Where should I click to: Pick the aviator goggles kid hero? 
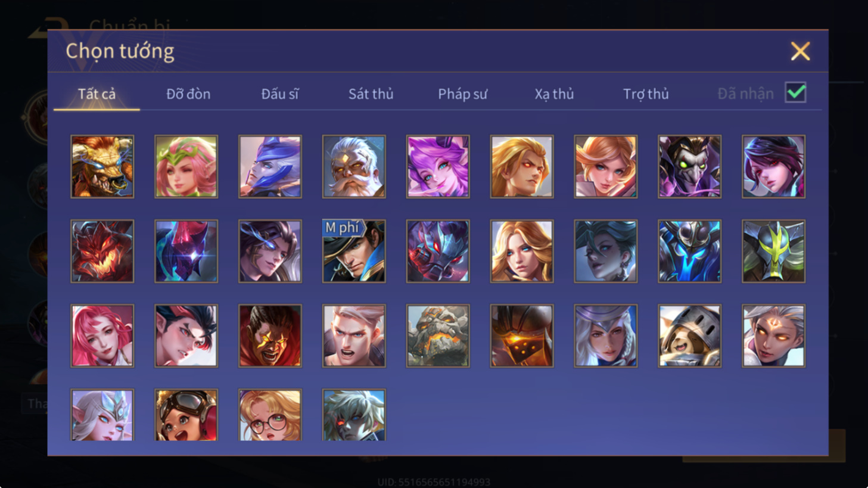coord(186,415)
